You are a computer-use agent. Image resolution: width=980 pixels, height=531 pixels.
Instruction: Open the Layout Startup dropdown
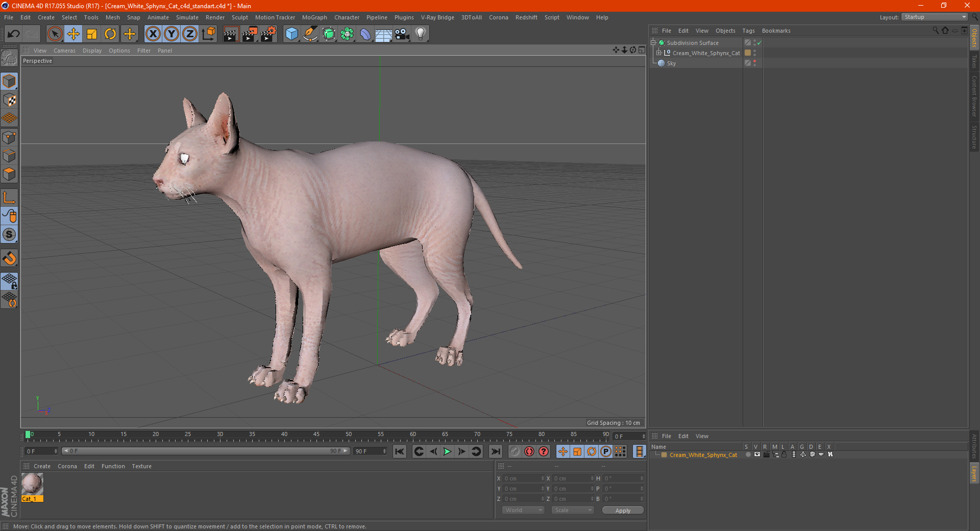[x=935, y=17]
